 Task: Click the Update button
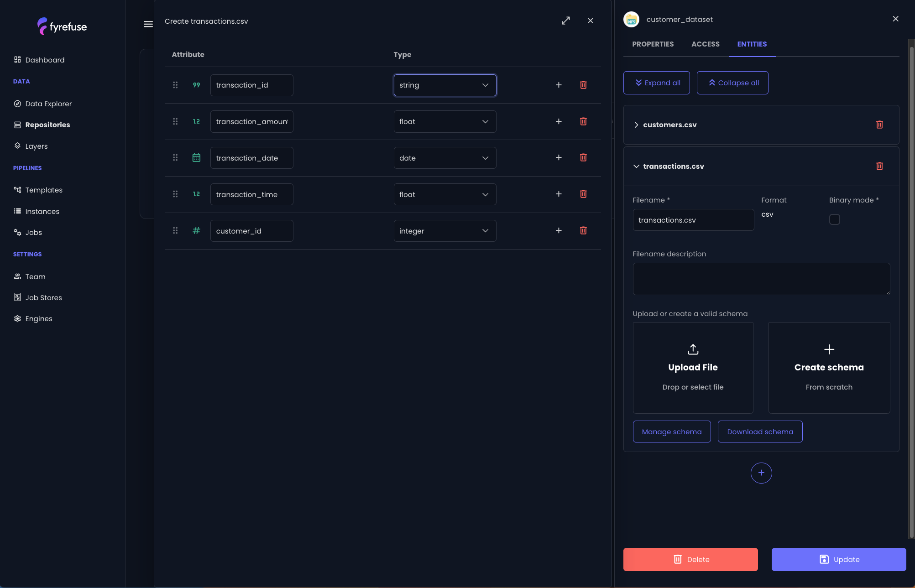click(839, 559)
